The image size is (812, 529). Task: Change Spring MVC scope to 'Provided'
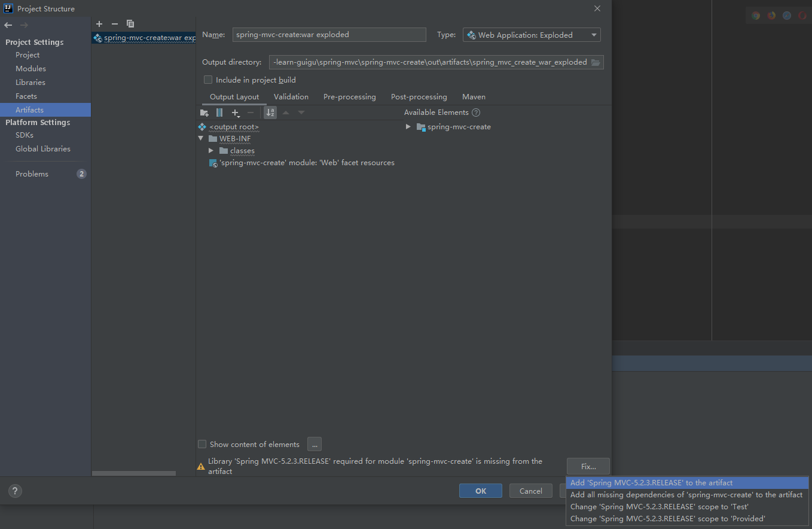[687, 519]
